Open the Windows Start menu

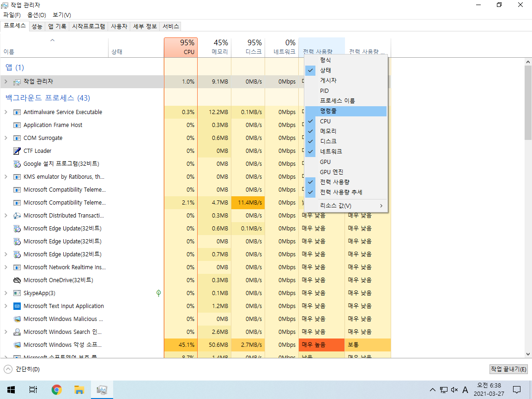[x=11, y=389]
